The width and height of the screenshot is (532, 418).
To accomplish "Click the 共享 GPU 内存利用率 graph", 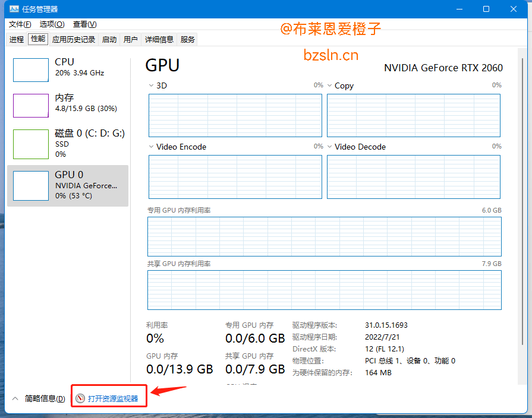I will coord(325,290).
